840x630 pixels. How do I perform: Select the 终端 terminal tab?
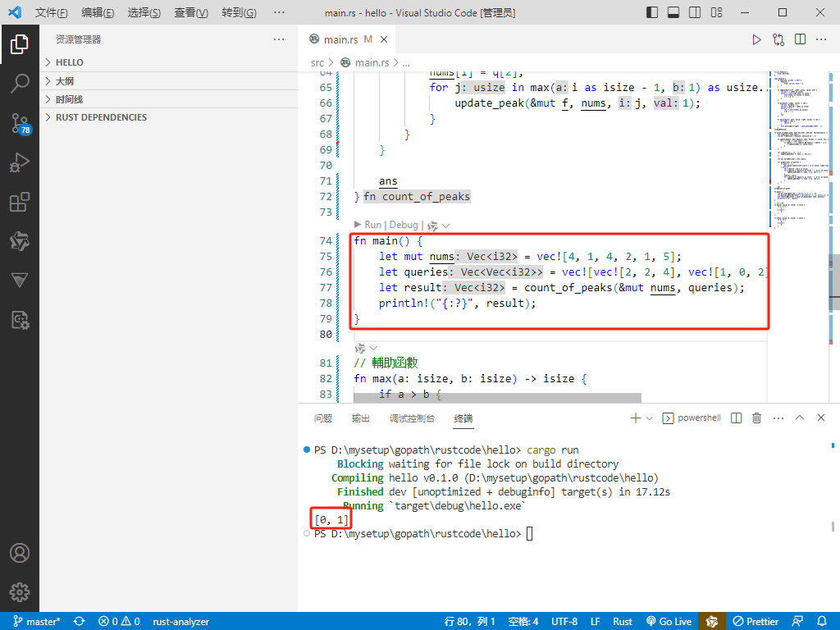[463, 418]
